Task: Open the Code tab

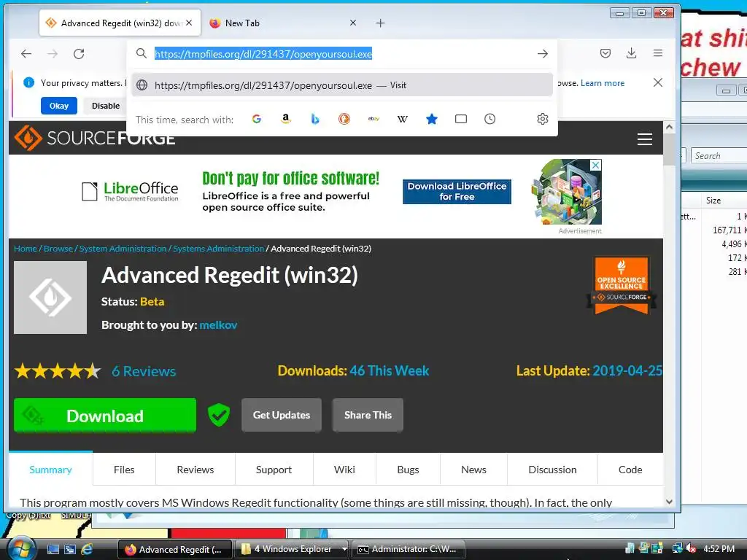Action: (x=630, y=470)
